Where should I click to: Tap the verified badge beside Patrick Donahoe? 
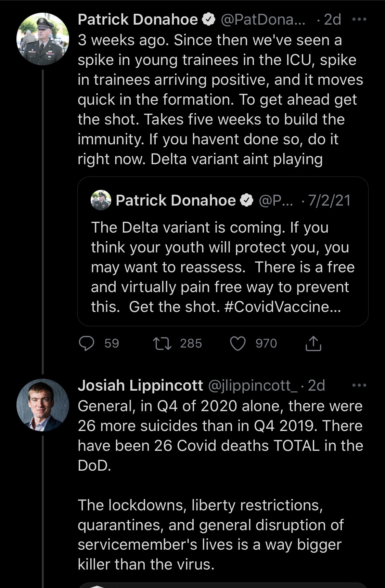208,20
